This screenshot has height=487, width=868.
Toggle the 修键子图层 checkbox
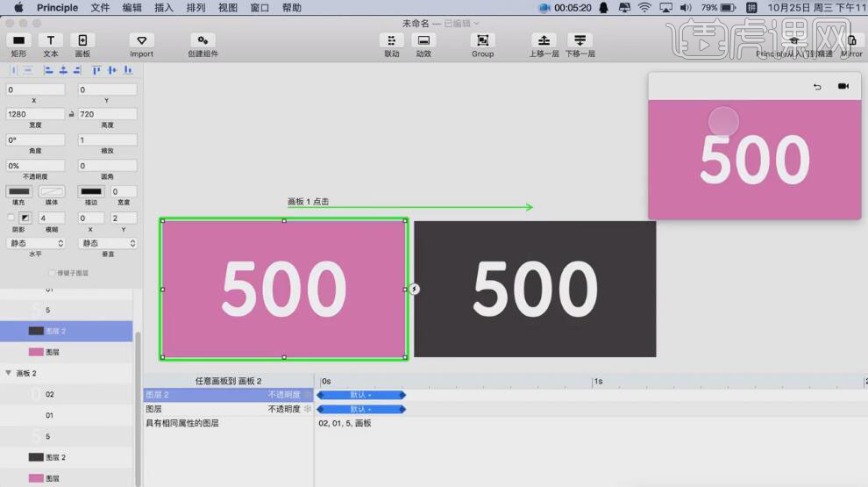tap(52, 273)
